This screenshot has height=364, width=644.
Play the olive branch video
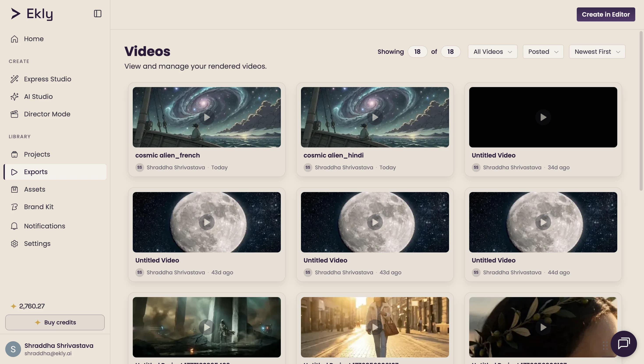pyautogui.click(x=543, y=327)
